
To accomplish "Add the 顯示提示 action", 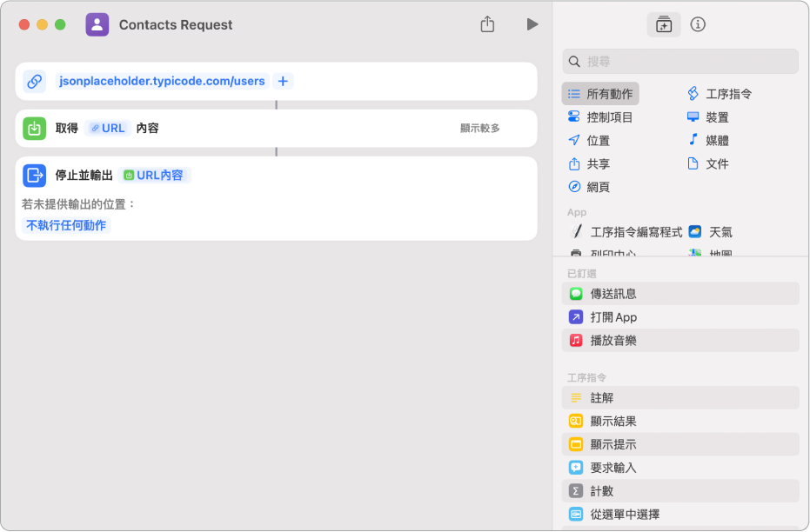I will (x=680, y=444).
